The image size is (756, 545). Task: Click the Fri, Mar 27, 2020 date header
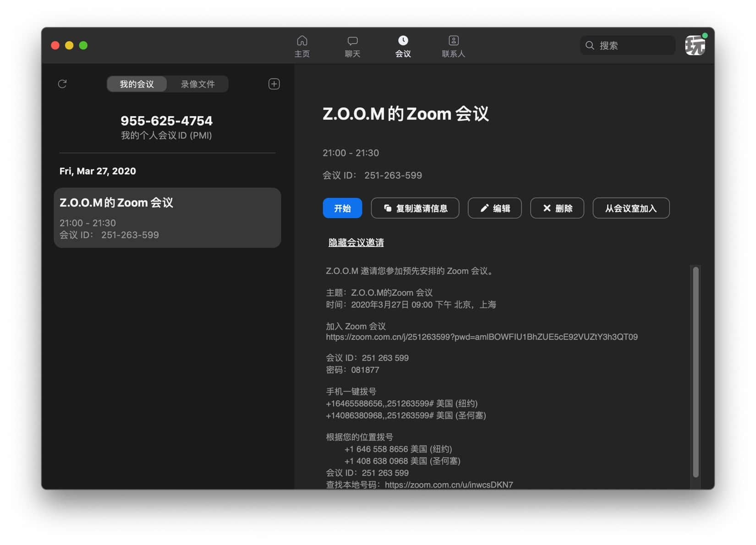point(98,171)
